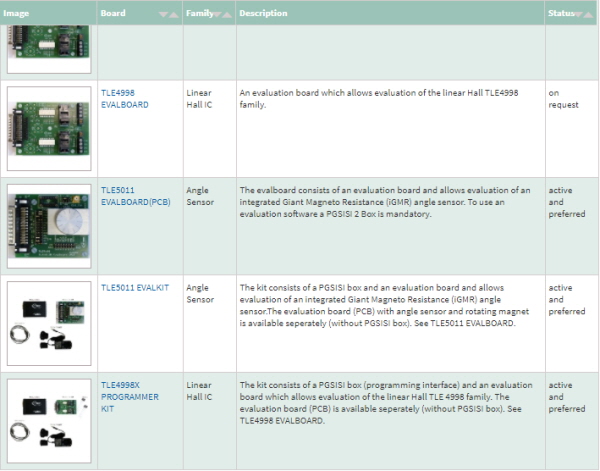Image resolution: width=600 pixels, height=471 pixels.
Task: Sort Board column ascending with up arrow
Action: click(174, 15)
